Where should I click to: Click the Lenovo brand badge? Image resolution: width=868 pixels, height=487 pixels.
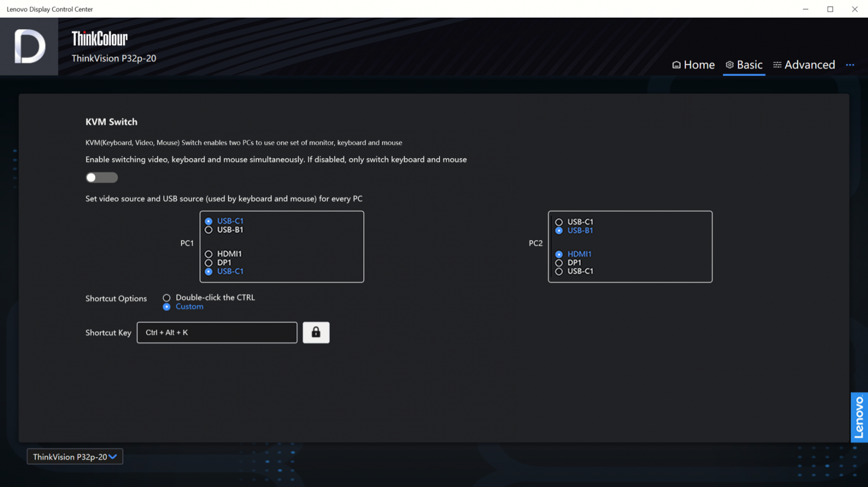(x=859, y=417)
